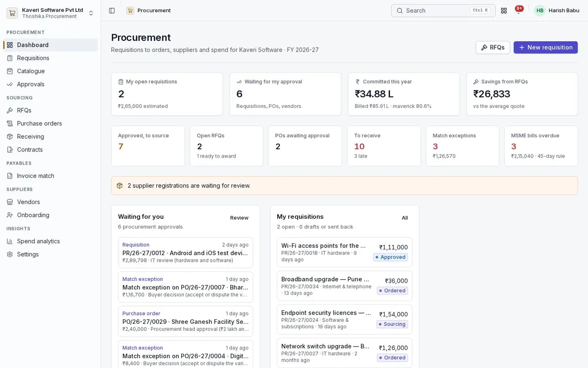588x368 pixels.
Task: Open the Committed this year card
Action: tap(404, 94)
